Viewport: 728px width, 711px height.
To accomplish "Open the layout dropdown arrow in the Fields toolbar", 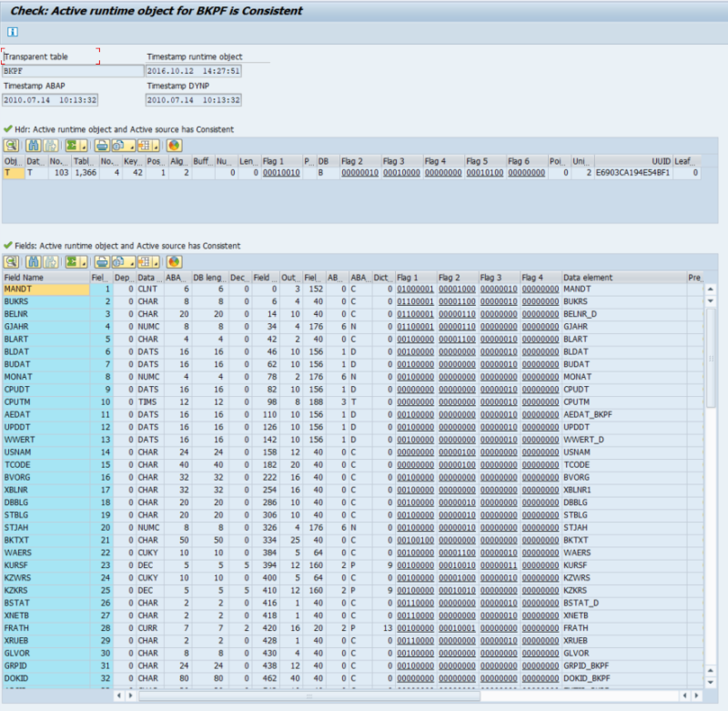I will pyautogui.click(x=157, y=262).
